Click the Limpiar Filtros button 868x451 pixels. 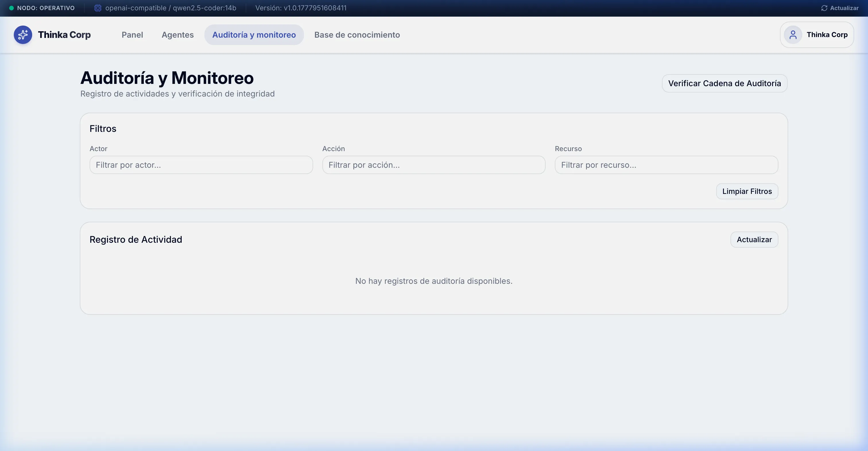[747, 191]
